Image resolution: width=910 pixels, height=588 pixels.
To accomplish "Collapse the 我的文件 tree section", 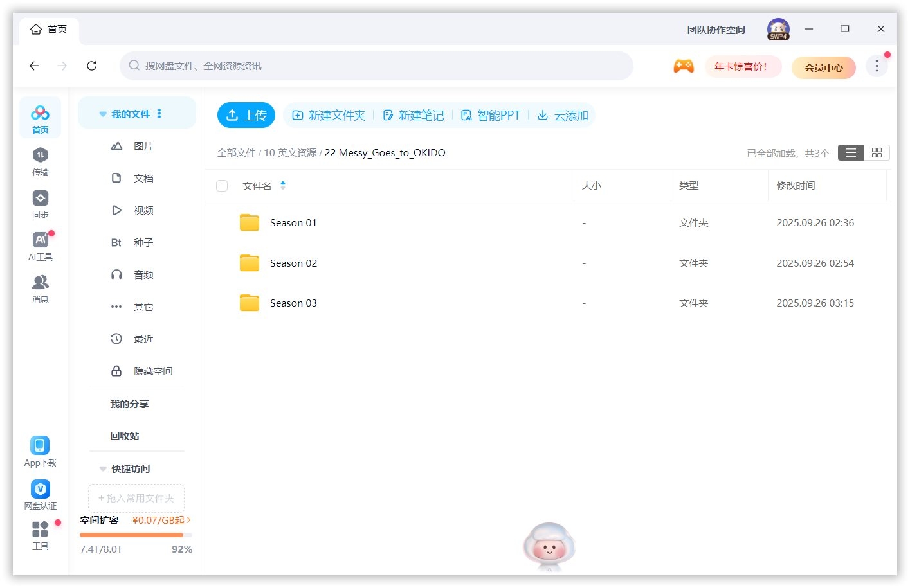I will 103,114.
